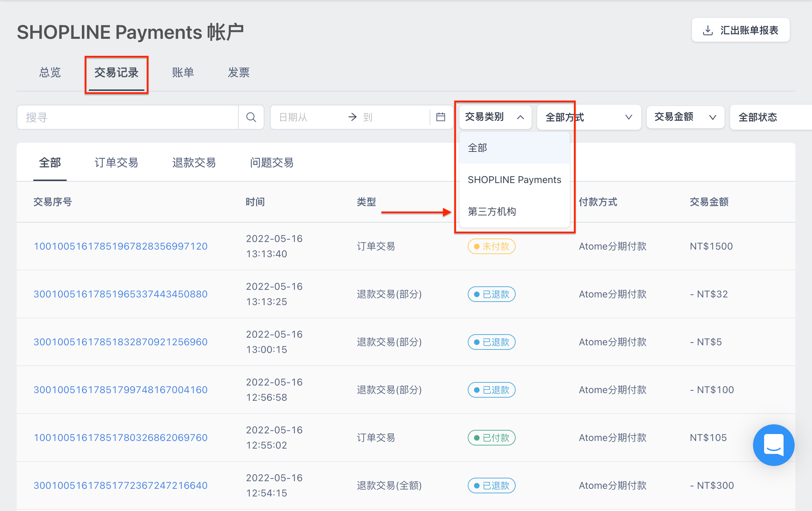The height and width of the screenshot is (511, 812).
Task: Click the NT$1500 amount cell
Action: 711,246
